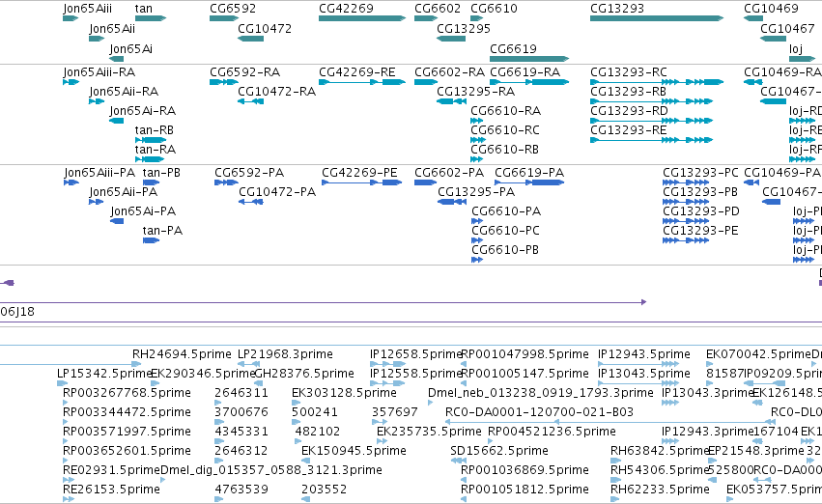Click the CG42269 gene label
822x504 pixels.
tap(346, 9)
